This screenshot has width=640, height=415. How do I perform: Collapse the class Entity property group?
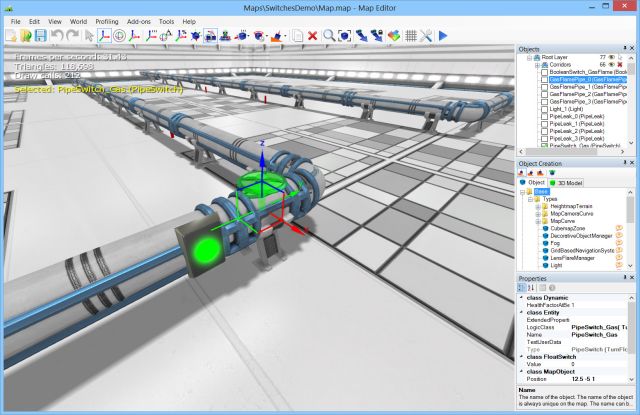point(521,312)
